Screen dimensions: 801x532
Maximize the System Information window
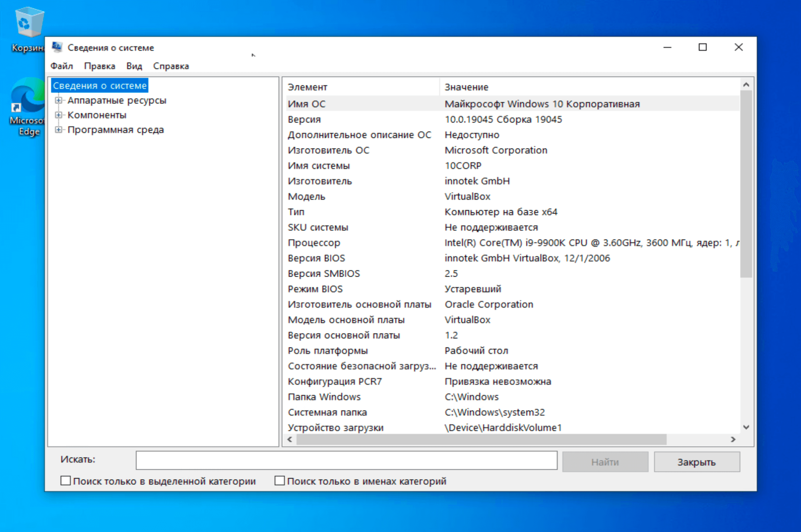[x=702, y=47]
